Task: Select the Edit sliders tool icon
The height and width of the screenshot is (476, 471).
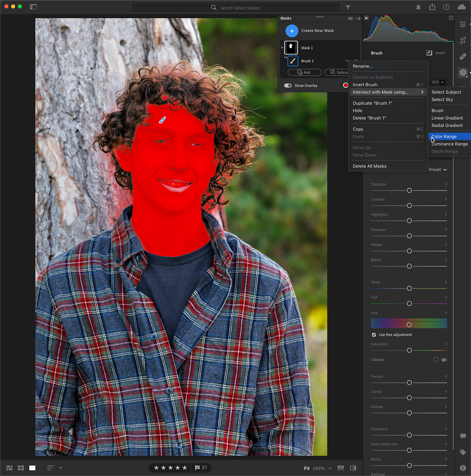Action: tap(463, 24)
